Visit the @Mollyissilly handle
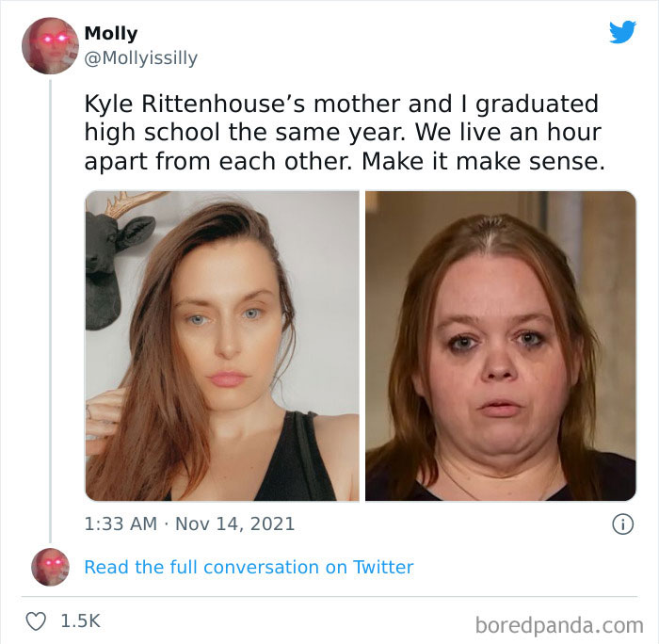The image size is (659, 644). tap(140, 58)
